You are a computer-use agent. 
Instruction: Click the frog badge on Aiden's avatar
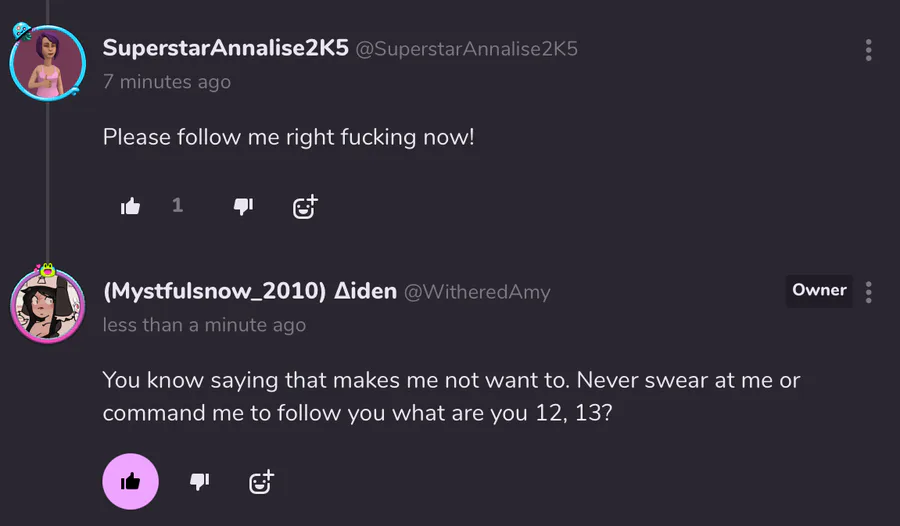point(46,270)
